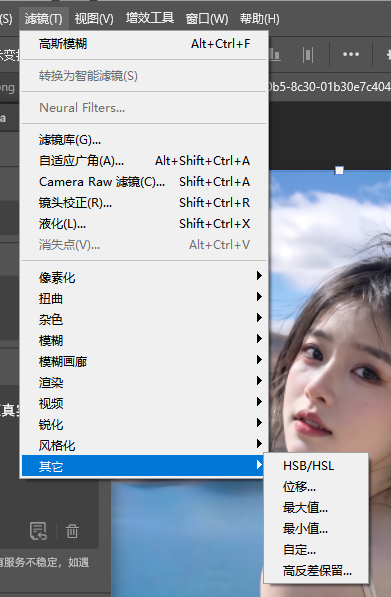The height and width of the screenshot is (597, 391).
Task: Choose 高反差保留... high pass filter
Action: pyautogui.click(x=316, y=571)
